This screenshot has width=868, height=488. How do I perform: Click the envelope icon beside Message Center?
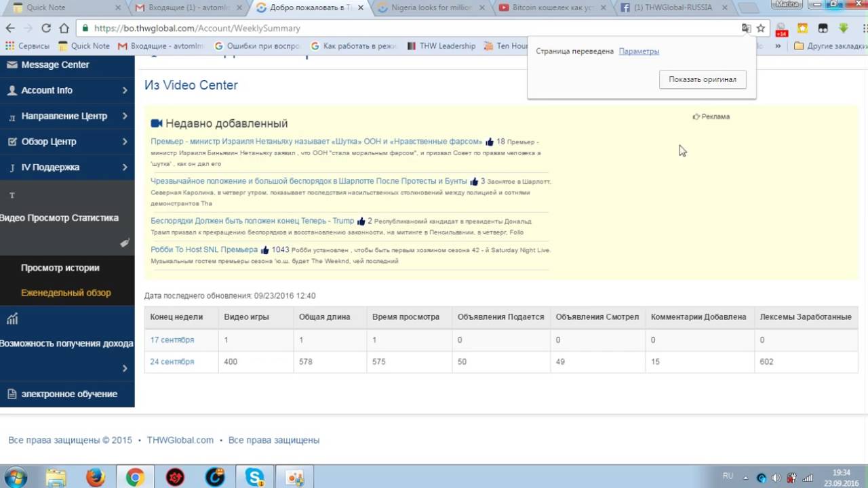click(x=12, y=65)
